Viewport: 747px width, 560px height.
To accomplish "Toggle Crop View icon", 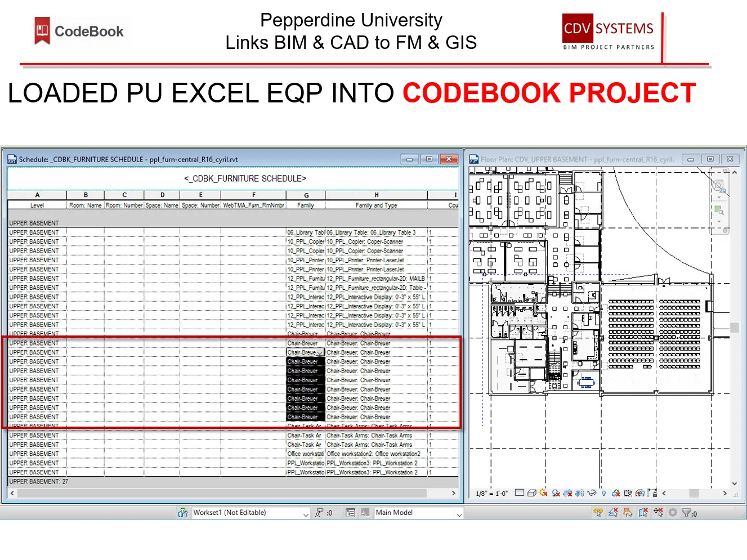I will pyautogui.click(x=567, y=493).
